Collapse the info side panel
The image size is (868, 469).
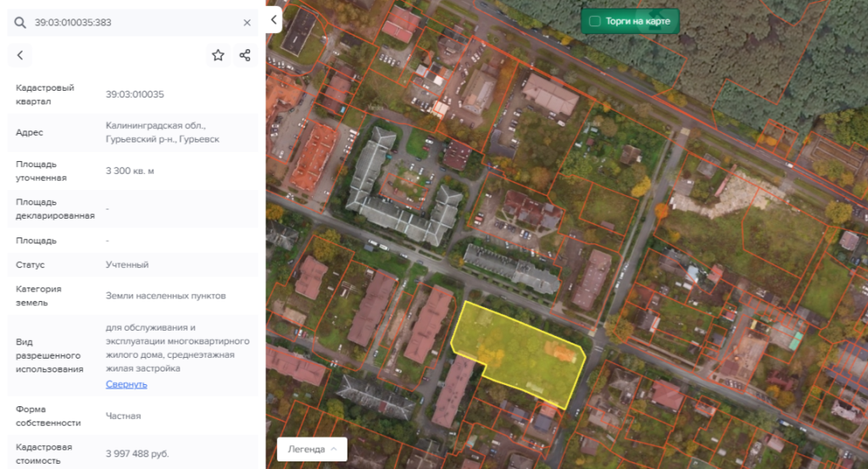274,20
